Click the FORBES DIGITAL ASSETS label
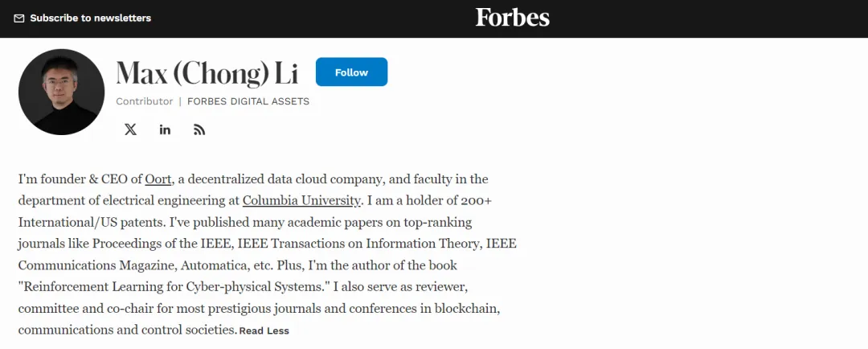868x349 pixels. pos(248,101)
